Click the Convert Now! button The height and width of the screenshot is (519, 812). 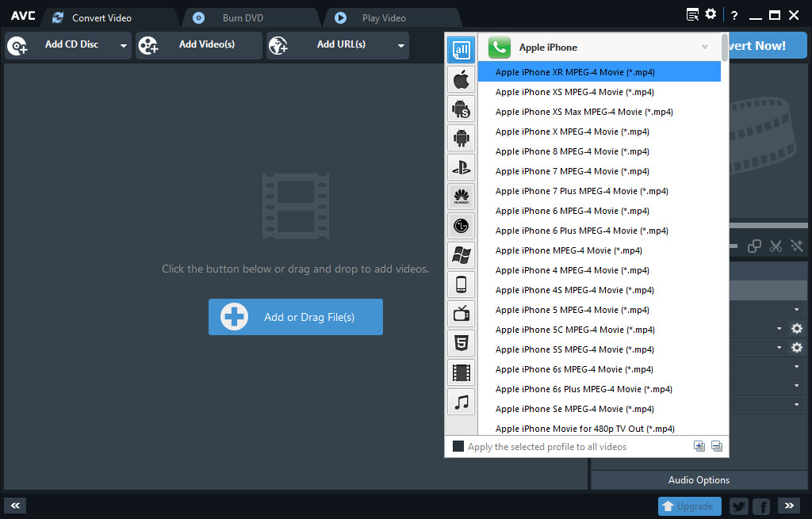click(x=768, y=45)
